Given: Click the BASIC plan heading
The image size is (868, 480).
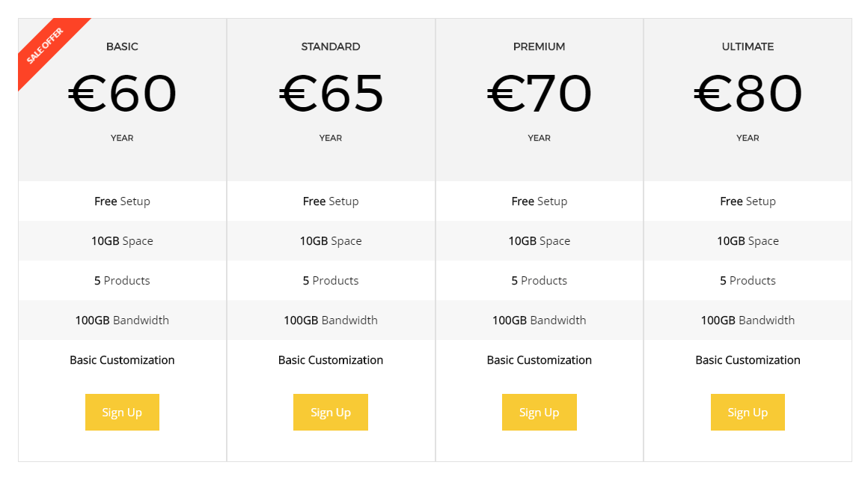Looking at the screenshot, I should coord(122,46).
